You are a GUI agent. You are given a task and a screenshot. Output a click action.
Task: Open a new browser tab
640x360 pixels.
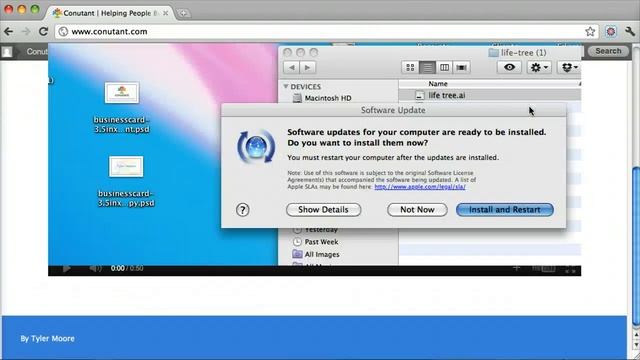coord(183,13)
